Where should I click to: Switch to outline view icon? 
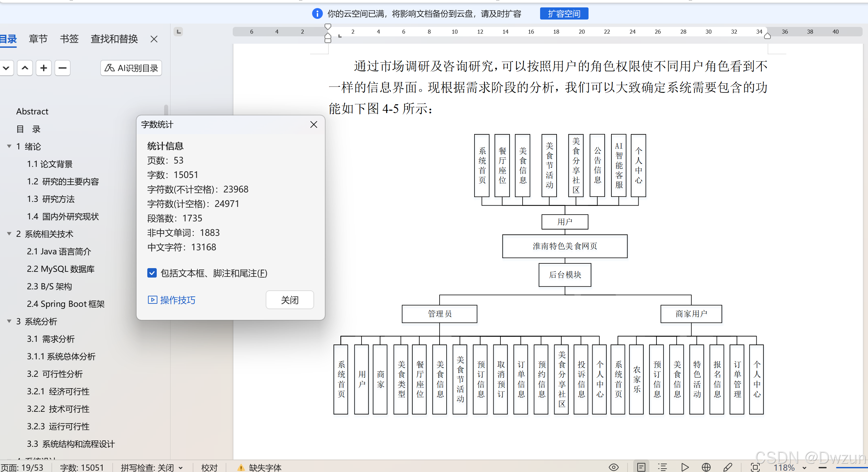(x=663, y=467)
